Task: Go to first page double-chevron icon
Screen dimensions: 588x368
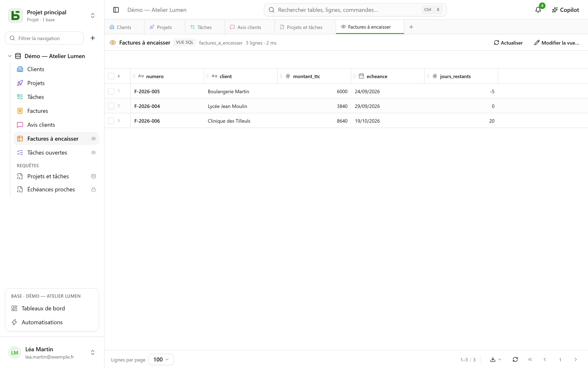Action: [530, 359]
